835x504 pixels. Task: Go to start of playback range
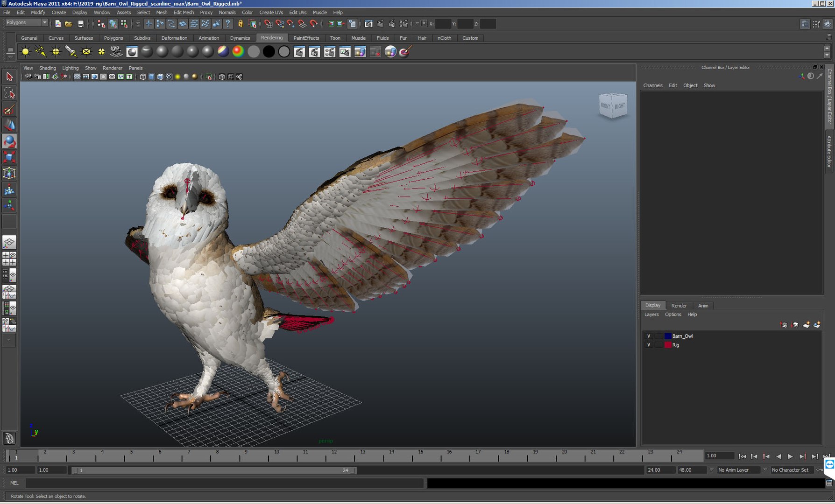pyautogui.click(x=743, y=456)
